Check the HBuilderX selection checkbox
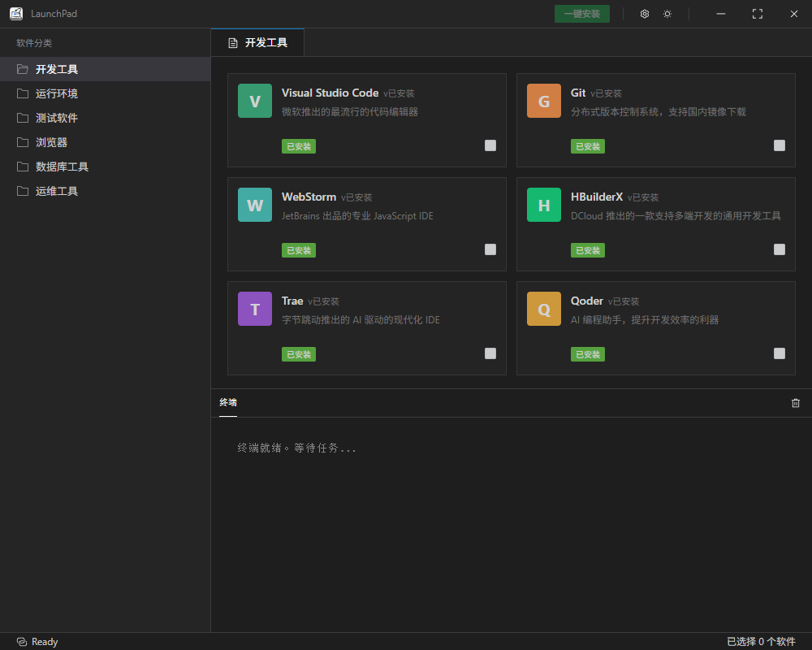This screenshot has height=650, width=812. pyautogui.click(x=780, y=249)
